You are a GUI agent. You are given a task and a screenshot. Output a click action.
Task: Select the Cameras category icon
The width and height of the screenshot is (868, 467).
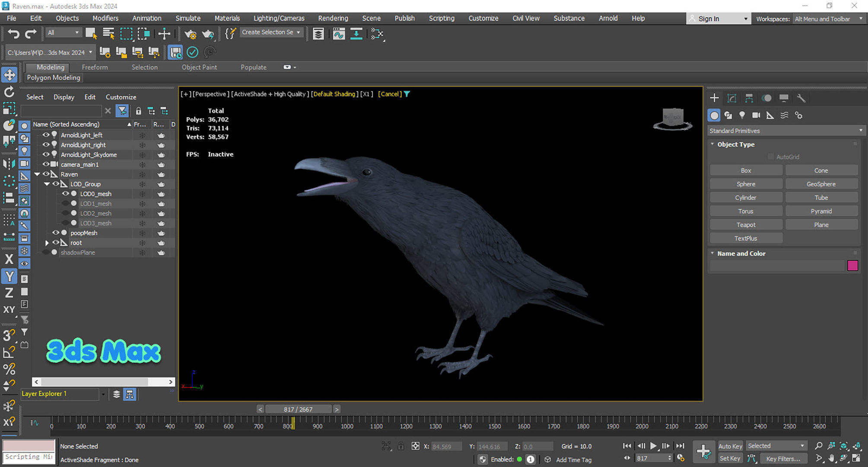pos(756,115)
